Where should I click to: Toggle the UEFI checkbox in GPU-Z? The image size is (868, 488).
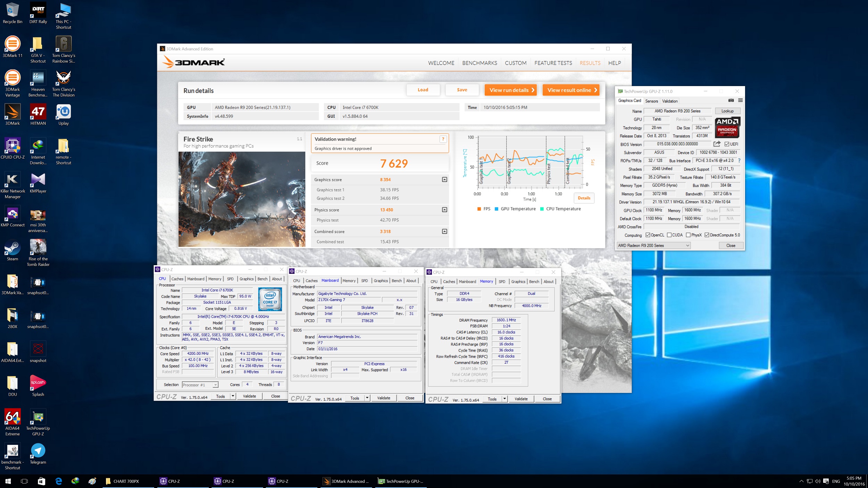[x=726, y=144]
